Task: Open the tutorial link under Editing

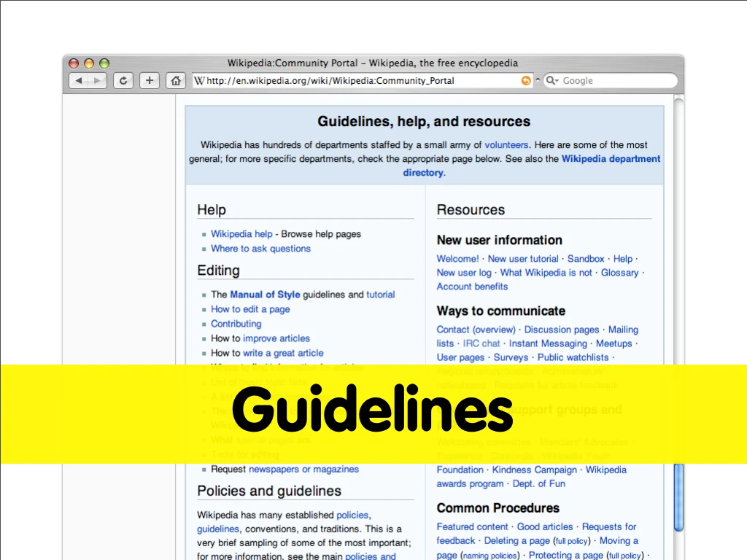Action: pyautogui.click(x=380, y=295)
